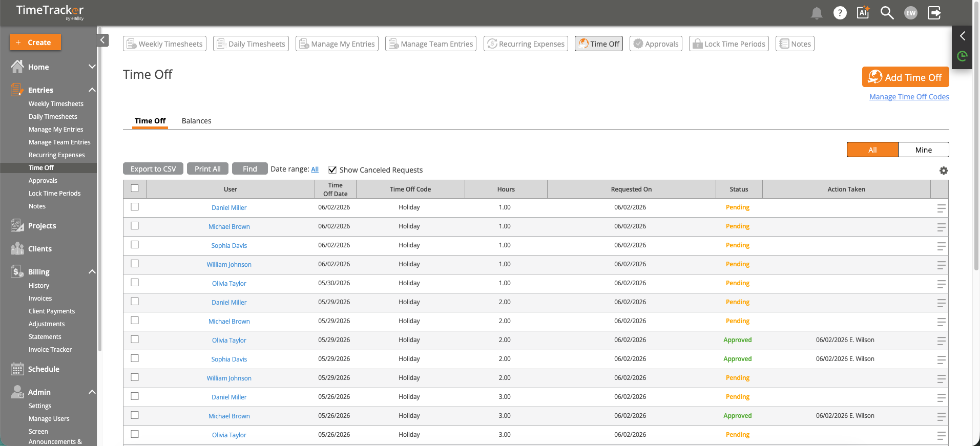980x446 pixels.
Task: Check the Olivia Taylor 05/30/2026 row checkbox
Action: tap(135, 283)
